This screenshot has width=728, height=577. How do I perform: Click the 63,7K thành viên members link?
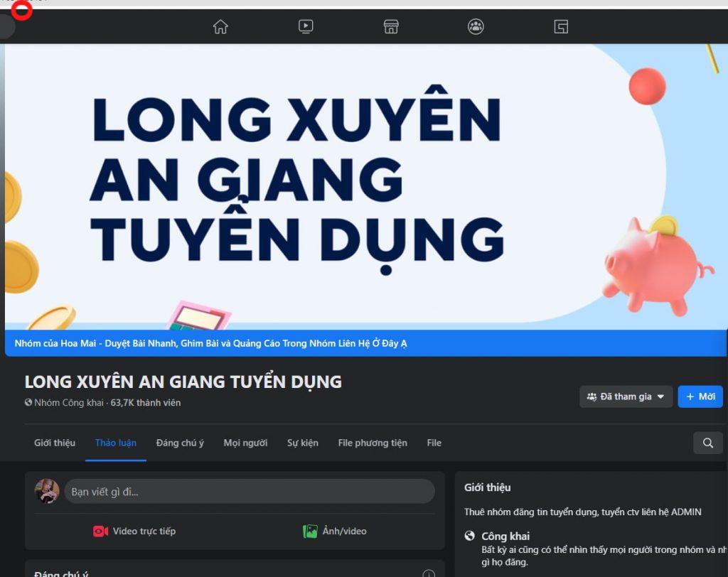146,403
